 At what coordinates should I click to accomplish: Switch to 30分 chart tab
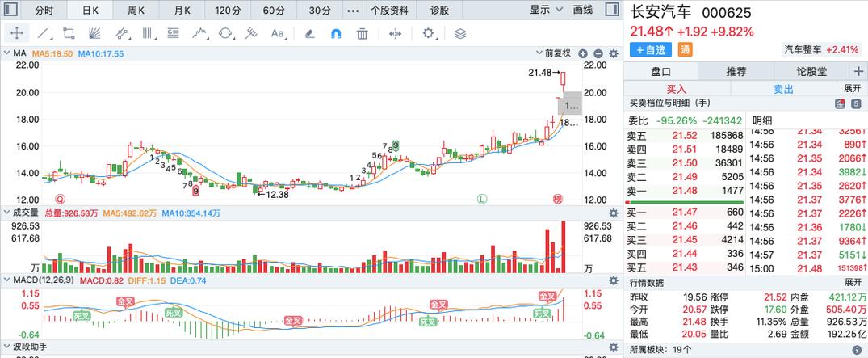tap(320, 10)
